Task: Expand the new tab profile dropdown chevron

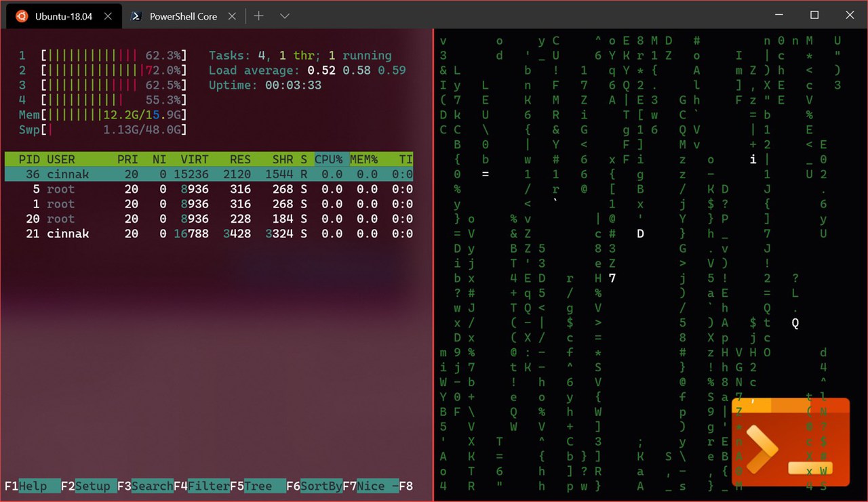Action: pyautogui.click(x=285, y=16)
